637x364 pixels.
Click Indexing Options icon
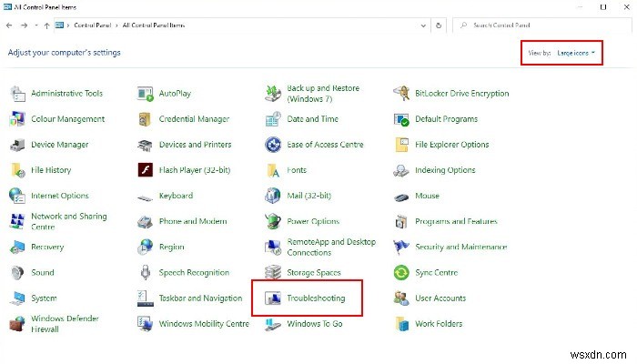[401, 170]
